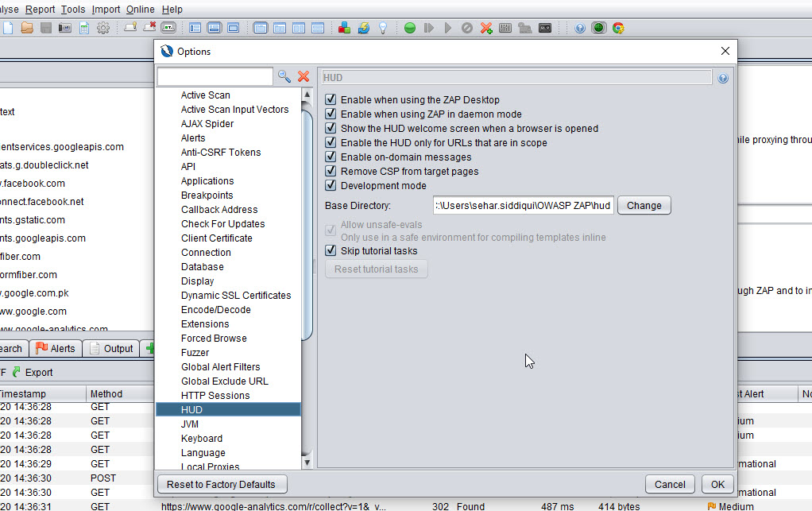Click the lightbulb icon in the toolbar
812x511 pixels.
point(382,27)
